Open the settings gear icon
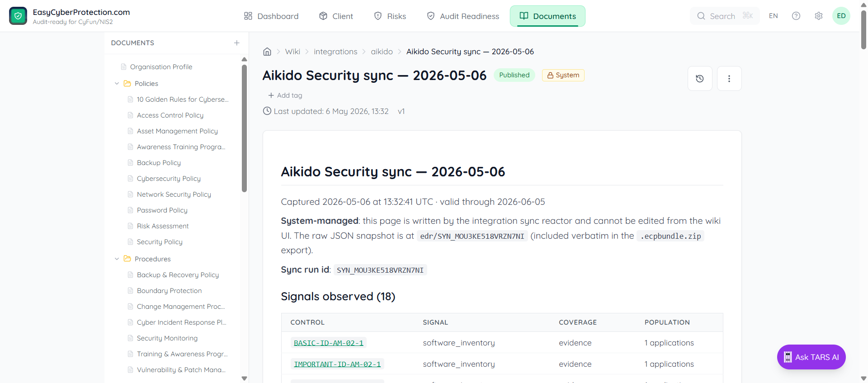 click(819, 16)
